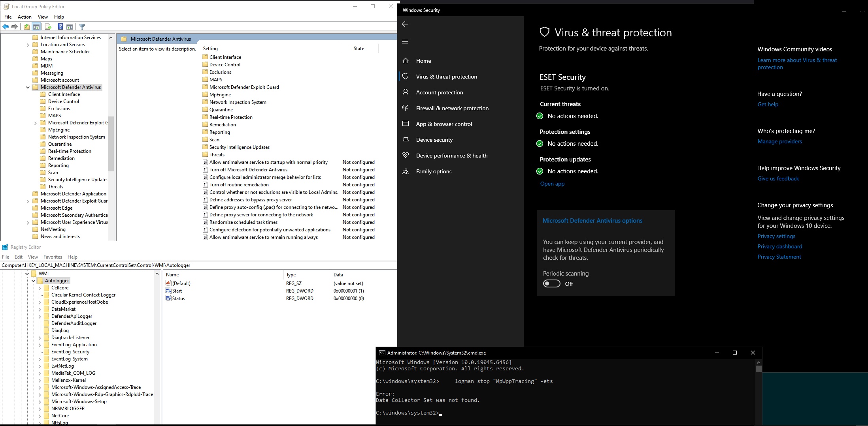Click the Open app link under Protection updates
The image size is (868, 426).
[x=552, y=184]
